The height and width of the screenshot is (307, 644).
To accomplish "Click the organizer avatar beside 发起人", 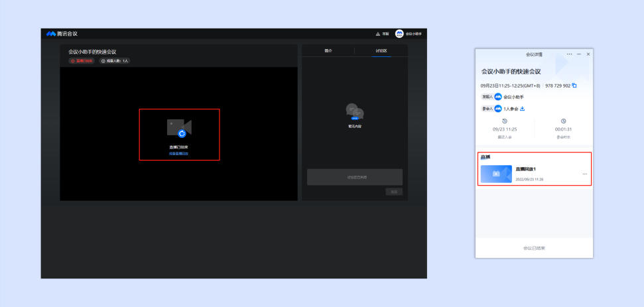I will 498,97.
